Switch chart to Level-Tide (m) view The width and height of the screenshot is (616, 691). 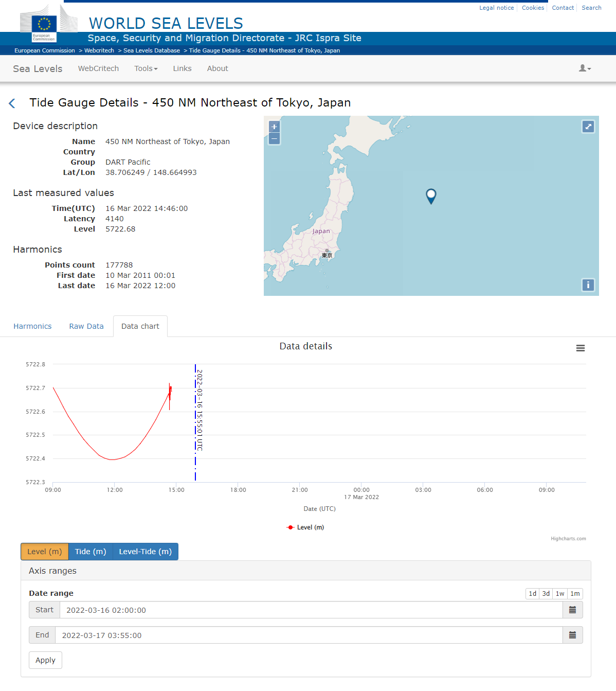[x=145, y=552]
